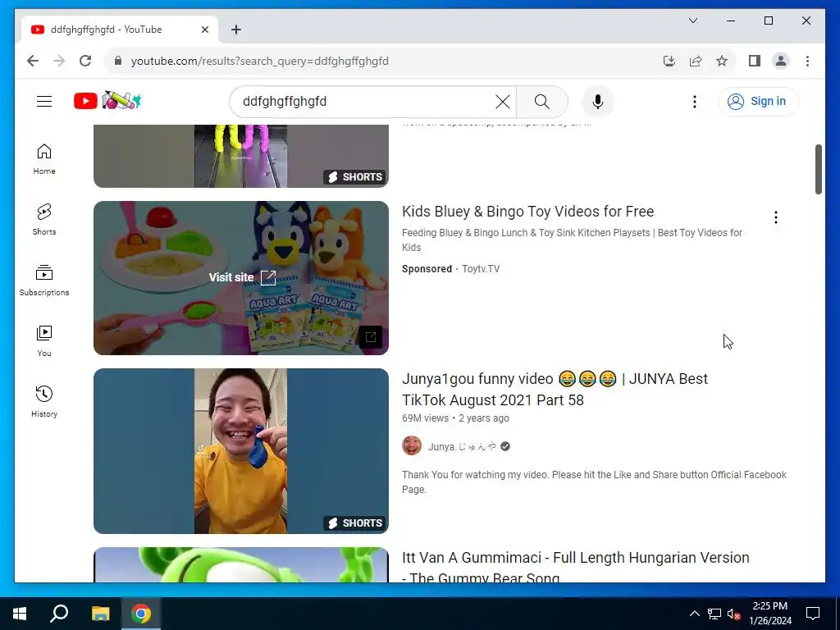Click the YouTube logo
This screenshot has width=840, height=630.
pos(107,101)
